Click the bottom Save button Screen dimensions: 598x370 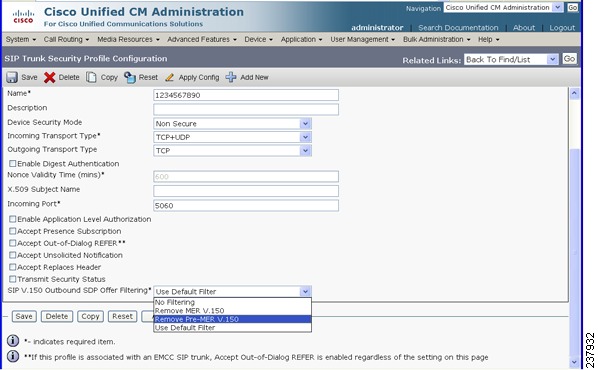click(x=24, y=316)
